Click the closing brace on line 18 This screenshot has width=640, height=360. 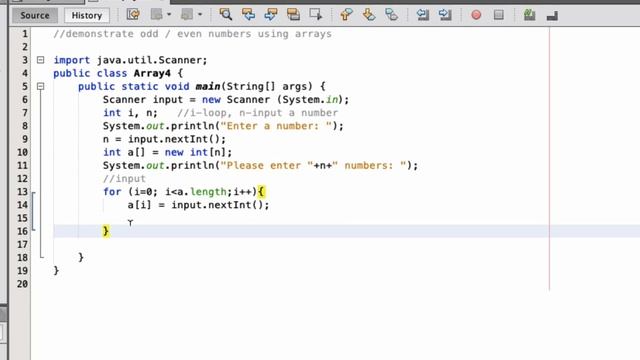(81, 257)
